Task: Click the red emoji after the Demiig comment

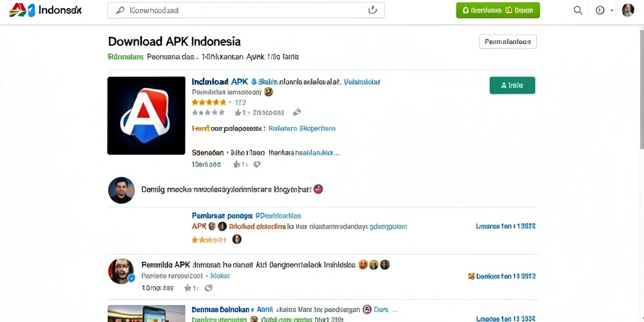Action: pyautogui.click(x=318, y=189)
